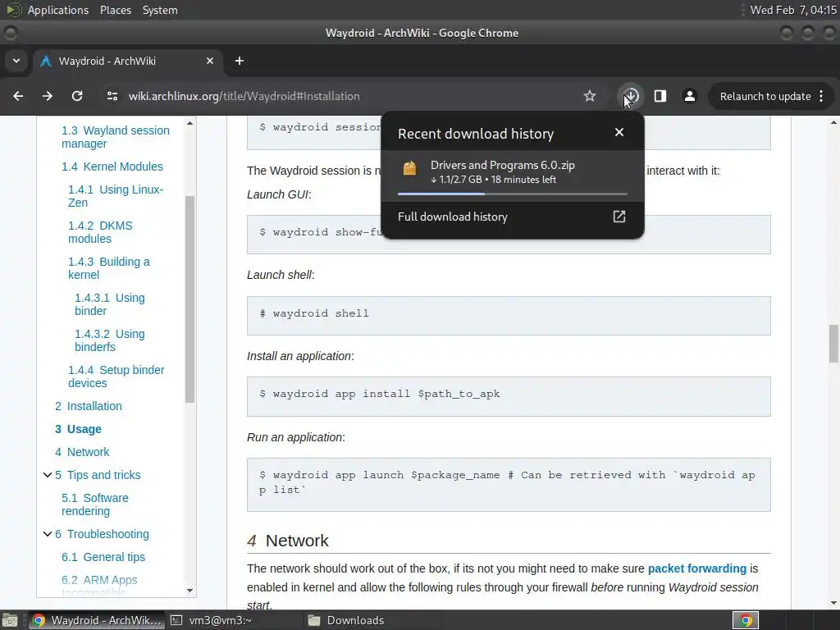
Task: Jump to 1.4.3 Building a kernel
Action: pyautogui.click(x=109, y=268)
